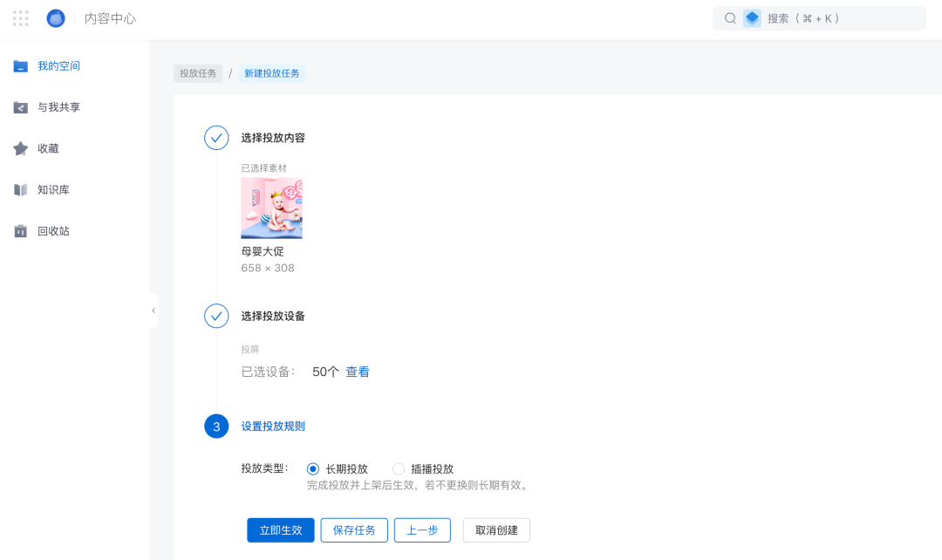
Task: Click the 已选设备 label
Action: click(x=268, y=372)
